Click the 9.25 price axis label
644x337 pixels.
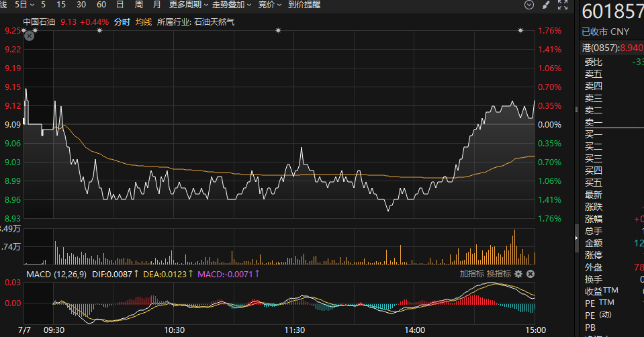13,30
